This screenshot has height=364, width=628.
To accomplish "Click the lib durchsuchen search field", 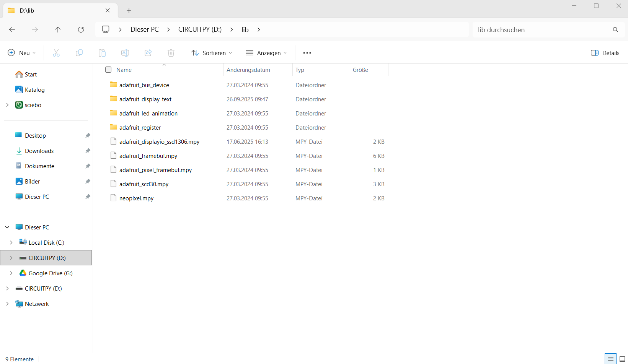I will (x=542, y=29).
